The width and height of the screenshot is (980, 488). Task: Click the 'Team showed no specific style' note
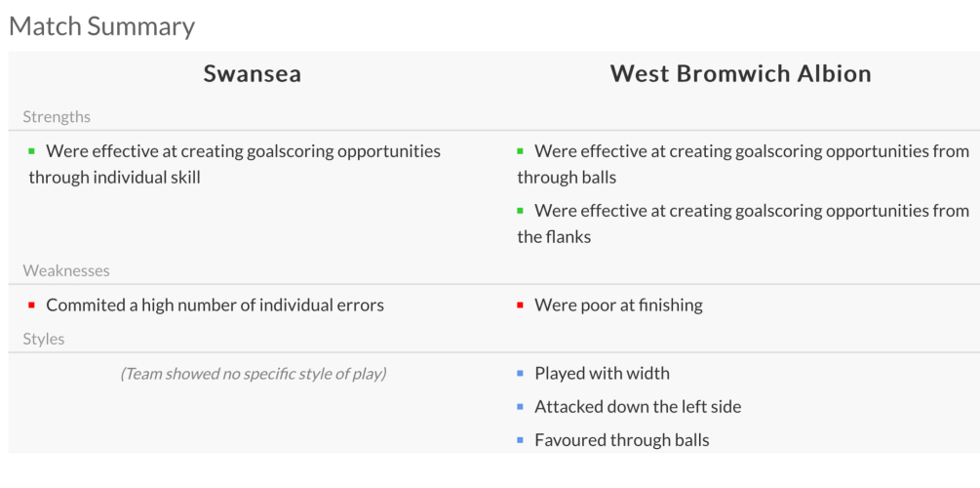pos(253,374)
